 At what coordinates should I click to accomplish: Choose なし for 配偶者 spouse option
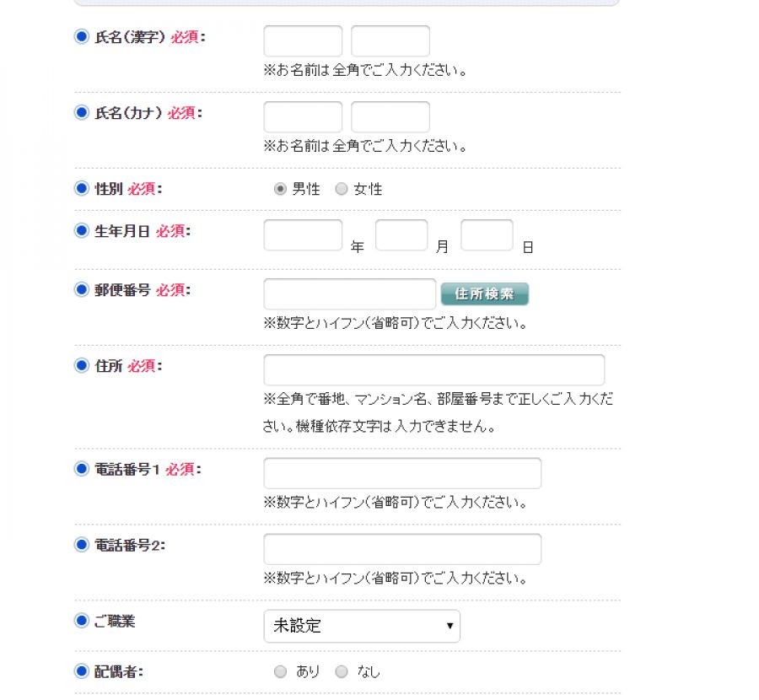click(x=342, y=672)
